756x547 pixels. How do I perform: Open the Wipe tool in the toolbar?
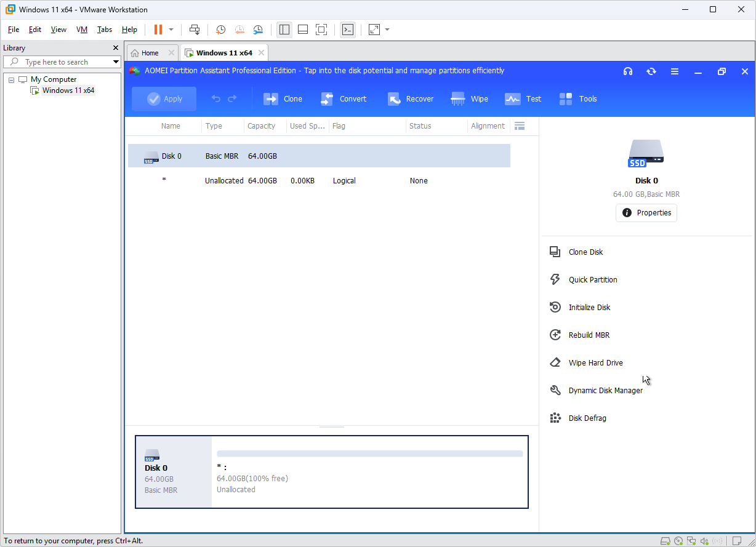pos(457,99)
